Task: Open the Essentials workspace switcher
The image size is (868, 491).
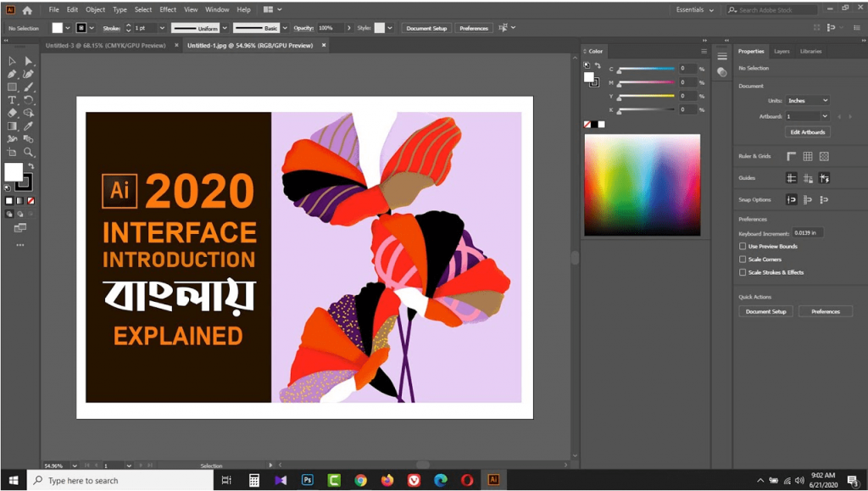Action: (695, 10)
